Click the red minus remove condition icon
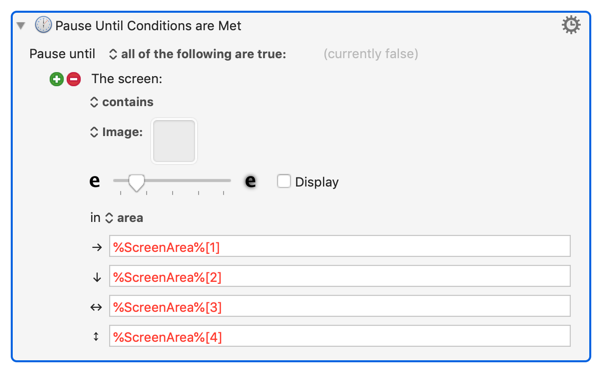The width and height of the screenshot is (602, 376). click(x=74, y=79)
